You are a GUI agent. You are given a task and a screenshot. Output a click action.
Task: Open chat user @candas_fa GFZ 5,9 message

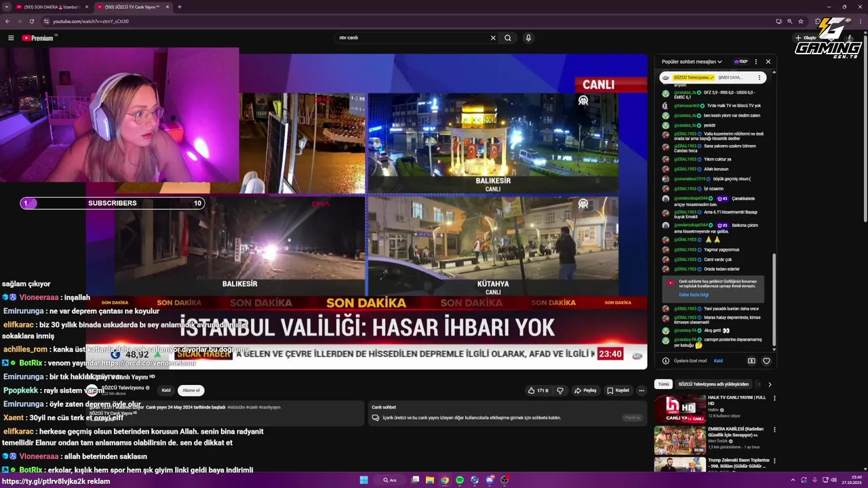pos(714,95)
